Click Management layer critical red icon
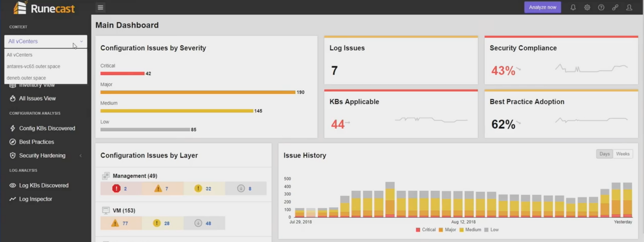 pyautogui.click(x=116, y=189)
